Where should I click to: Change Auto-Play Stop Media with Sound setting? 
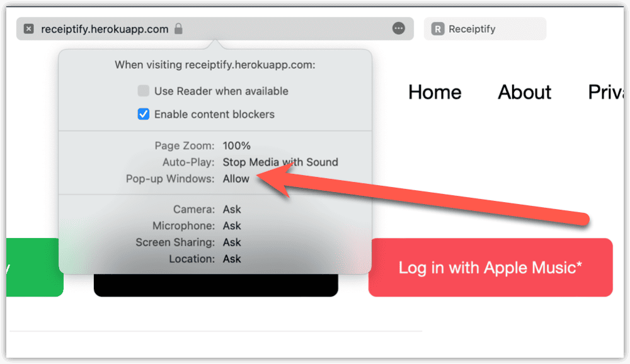point(280,162)
